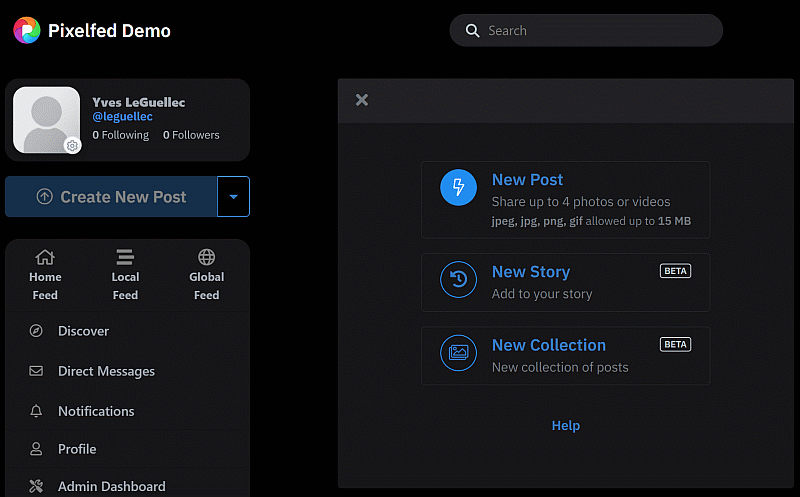Screen dimensions: 800x497
Task: Click the Direct Messages envelope icon
Action: tap(37, 371)
